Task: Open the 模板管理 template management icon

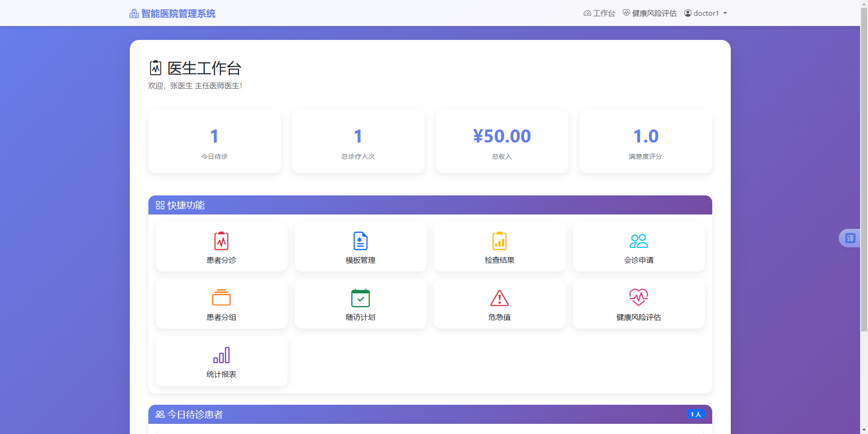Action: point(360,246)
